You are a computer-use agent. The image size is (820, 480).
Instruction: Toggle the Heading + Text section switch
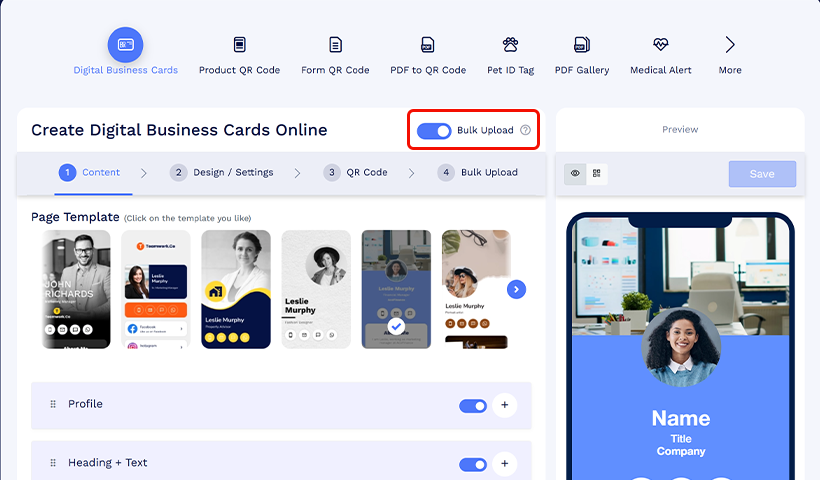pos(473,464)
